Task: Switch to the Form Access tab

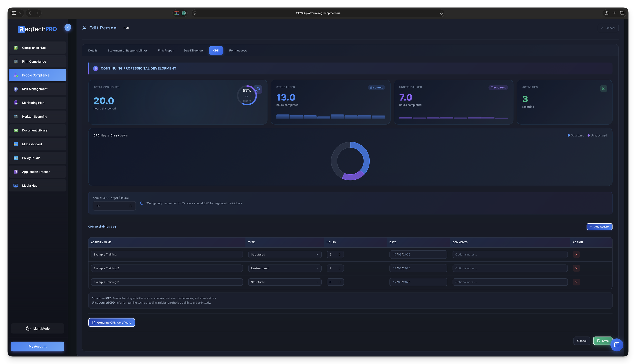Action: coord(238,50)
